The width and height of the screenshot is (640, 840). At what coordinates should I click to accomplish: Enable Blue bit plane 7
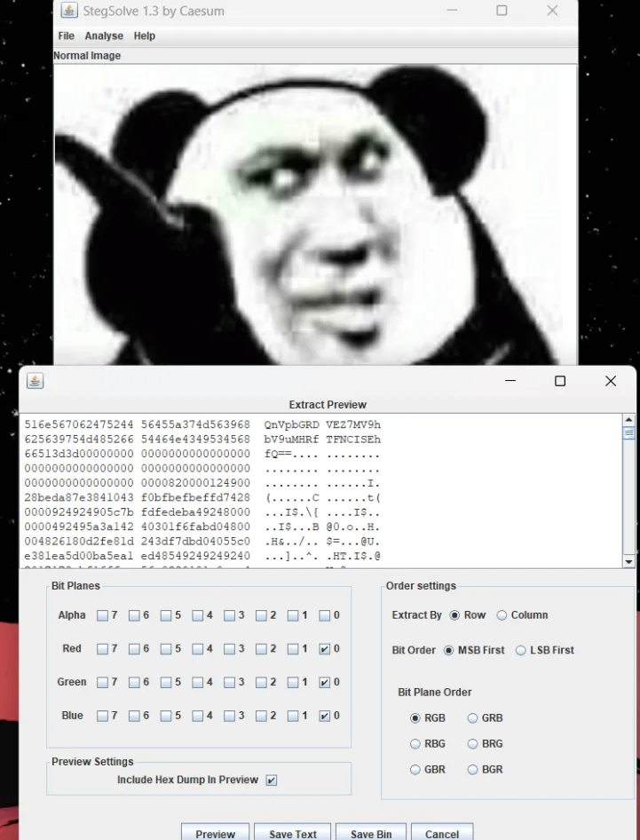click(x=102, y=717)
